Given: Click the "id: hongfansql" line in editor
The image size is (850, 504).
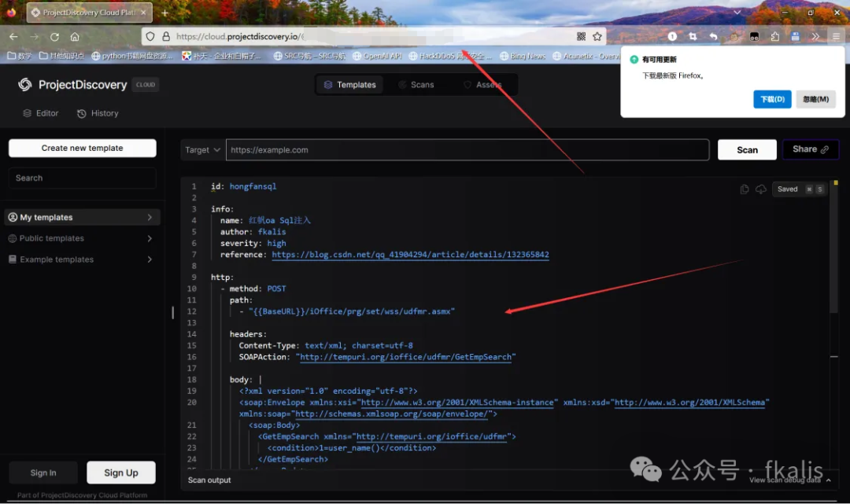Looking at the screenshot, I should (243, 186).
